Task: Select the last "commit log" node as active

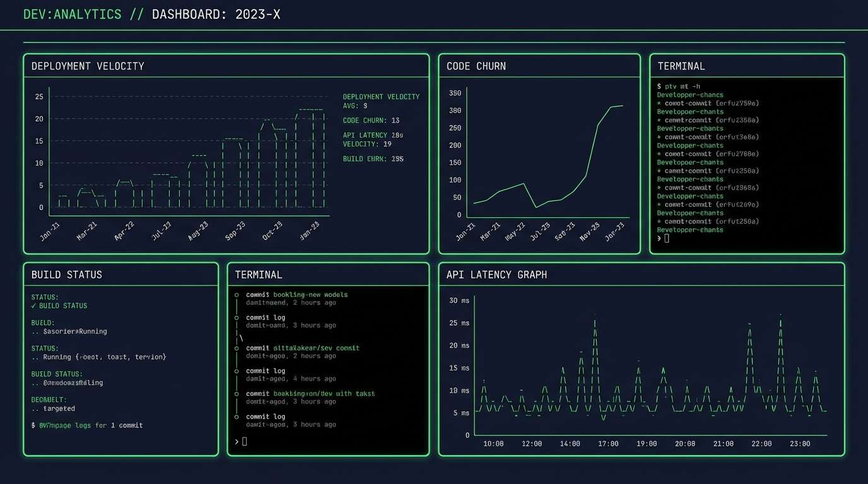Action: [237, 416]
